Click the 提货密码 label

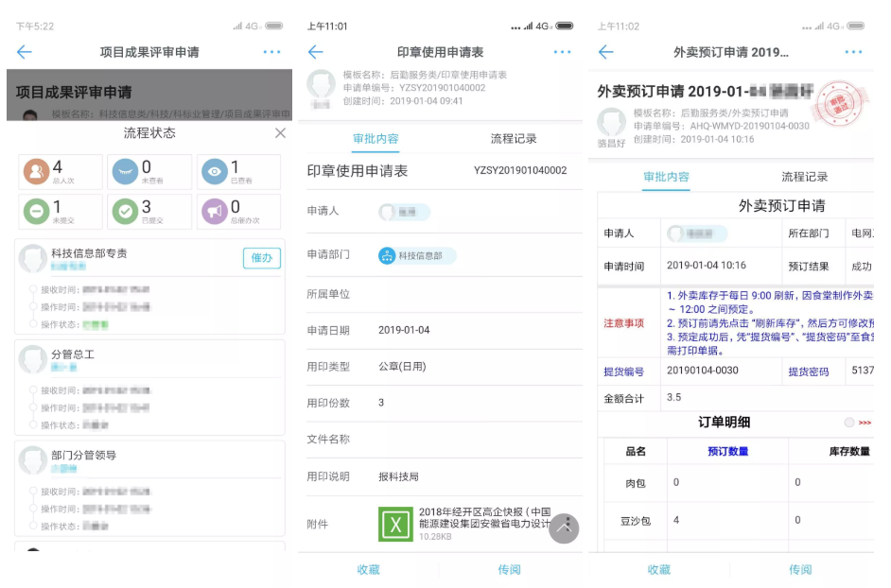coord(808,372)
